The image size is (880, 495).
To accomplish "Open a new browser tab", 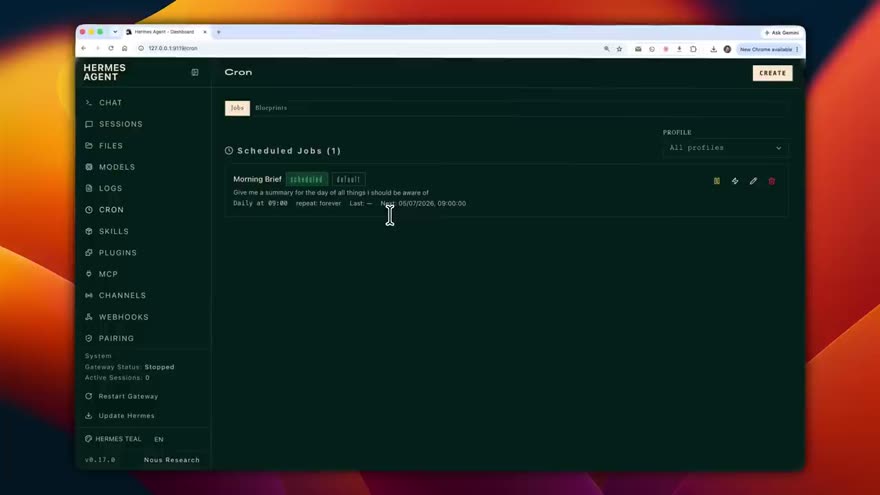I will pos(219,32).
